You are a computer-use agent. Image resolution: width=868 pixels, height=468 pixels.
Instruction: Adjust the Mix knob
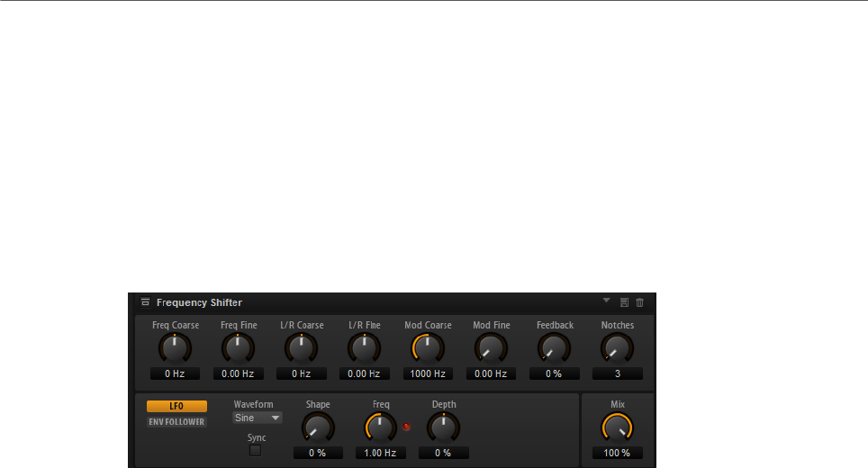click(617, 427)
